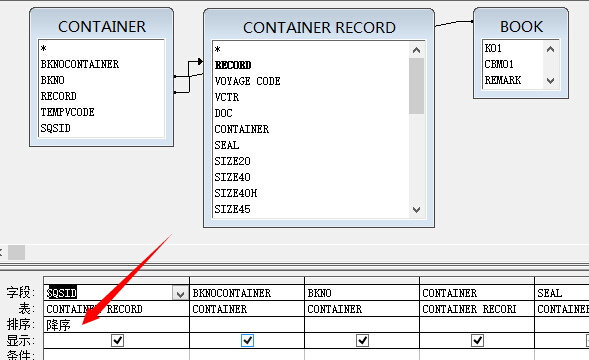This screenshot has width=589, height=360.
Task: Toggle display checkbox for BKNOCONTAINER column
Action: 247,340
